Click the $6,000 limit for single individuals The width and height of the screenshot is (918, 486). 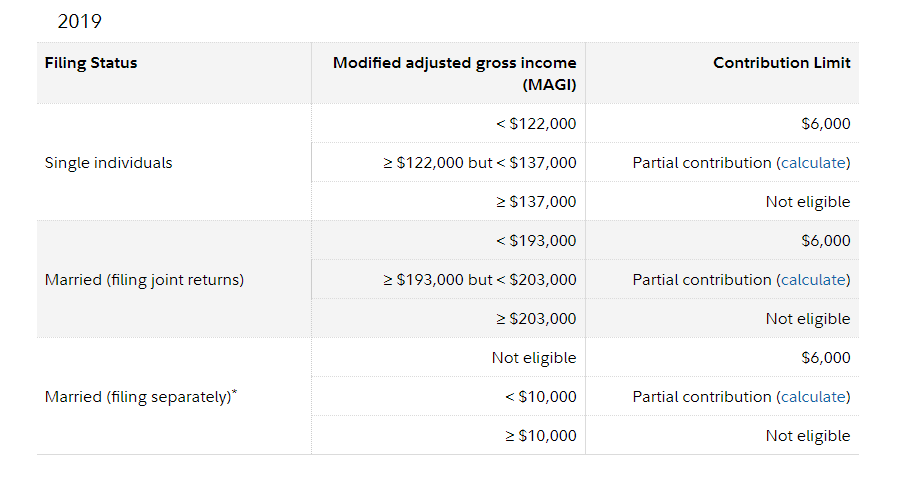pyautogui.click(x=825, y=124)
